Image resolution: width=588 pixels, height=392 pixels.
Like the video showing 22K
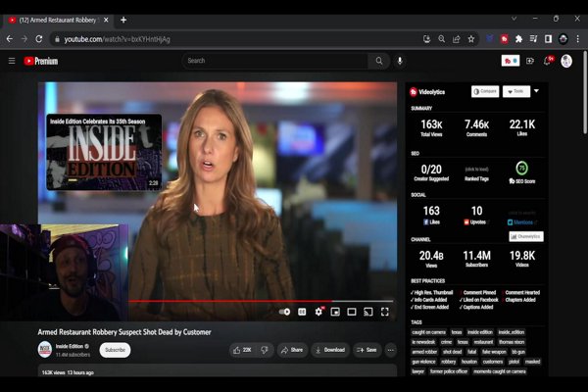coord(243,350)
